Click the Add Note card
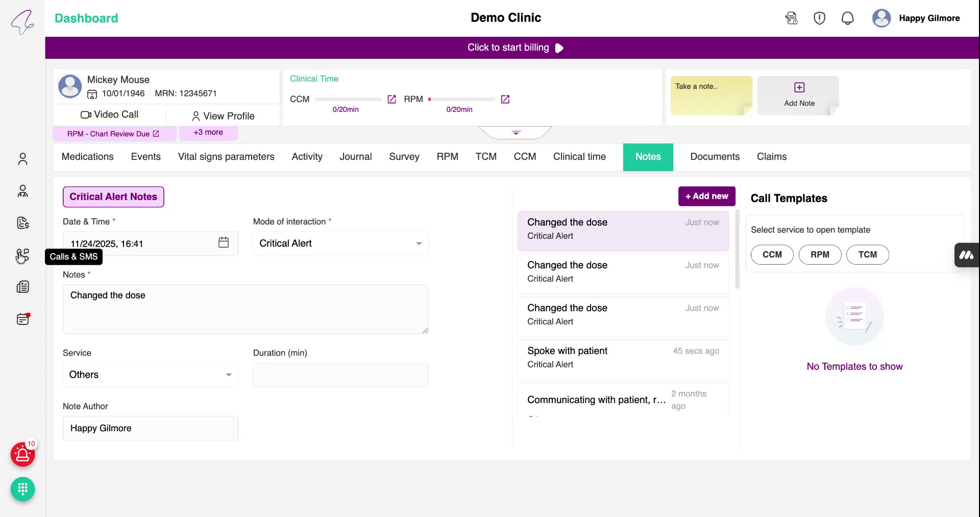This screenshot has width=980, height=517. pyautogui.click(x=798, y=95)
